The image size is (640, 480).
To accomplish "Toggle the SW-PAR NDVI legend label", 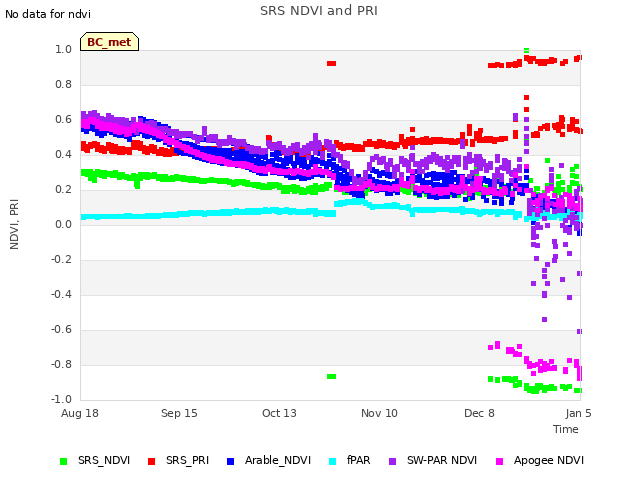I will (442, 460).
